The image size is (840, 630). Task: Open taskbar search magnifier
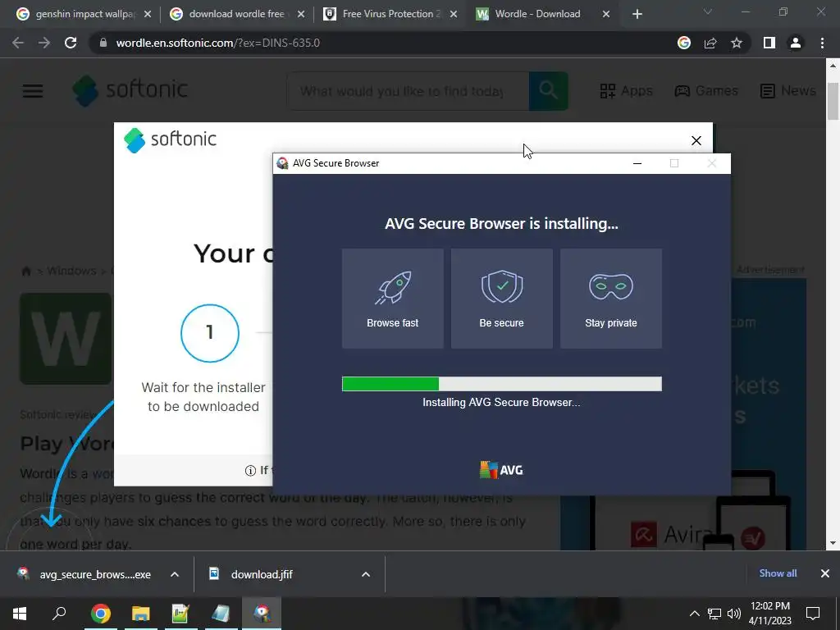(59, 614)
